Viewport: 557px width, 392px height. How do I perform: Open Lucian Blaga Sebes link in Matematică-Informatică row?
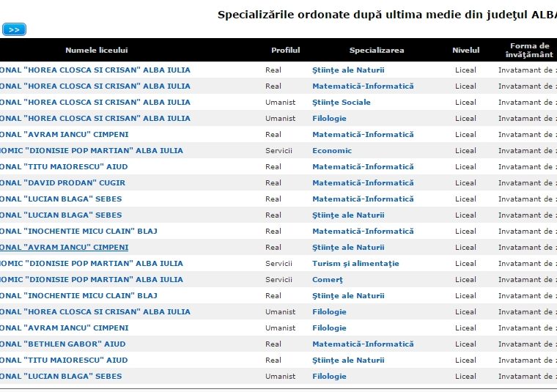(x=61, y=199)
